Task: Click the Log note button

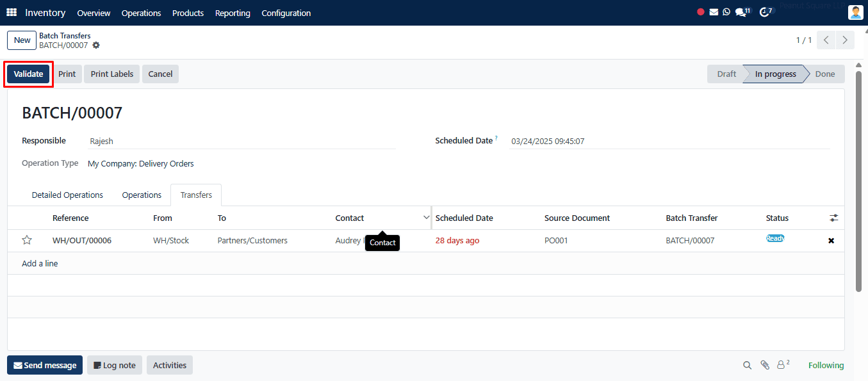Action: tap(115, 365)
